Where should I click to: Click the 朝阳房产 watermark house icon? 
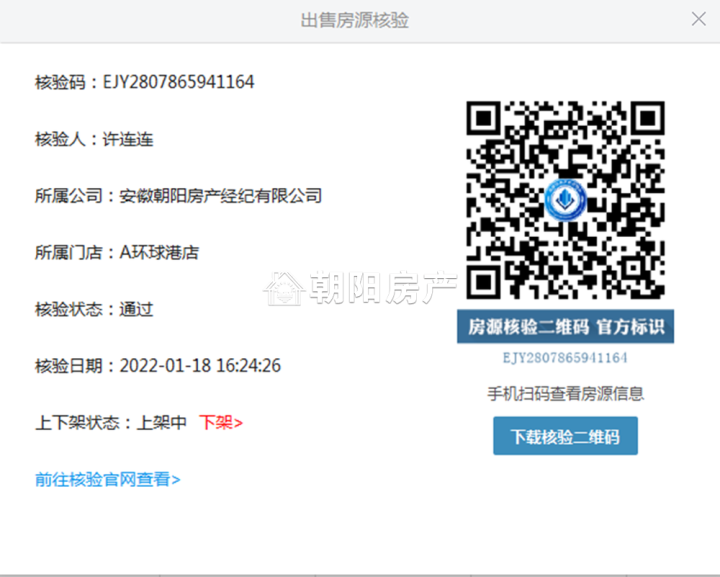tap(282, 288)
